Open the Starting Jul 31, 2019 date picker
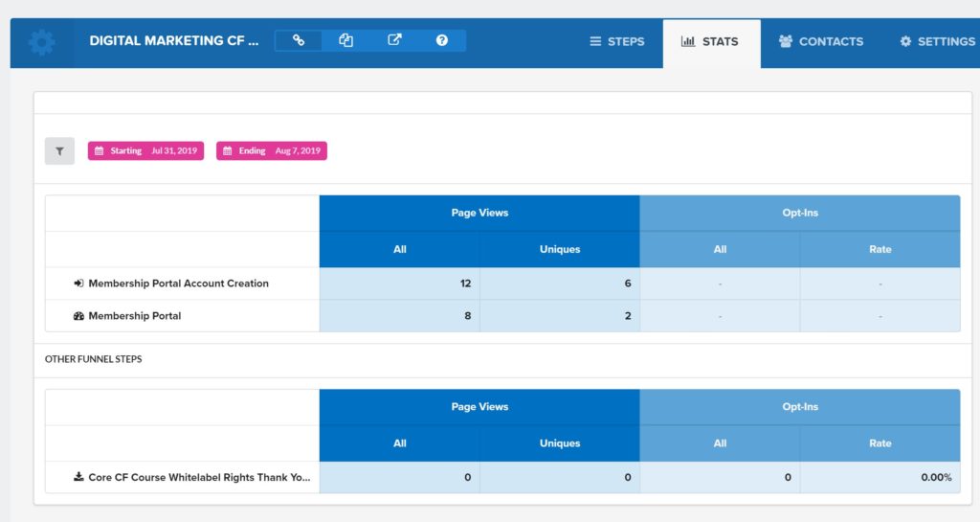980x522 pixels. pos(145,151)
